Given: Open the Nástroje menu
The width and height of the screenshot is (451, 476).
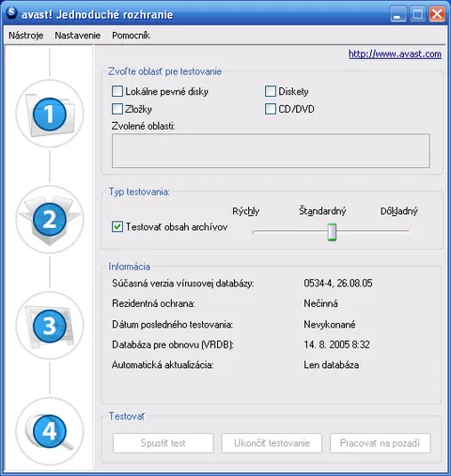Looking at the screenshot, I should [x=26, y=36].
